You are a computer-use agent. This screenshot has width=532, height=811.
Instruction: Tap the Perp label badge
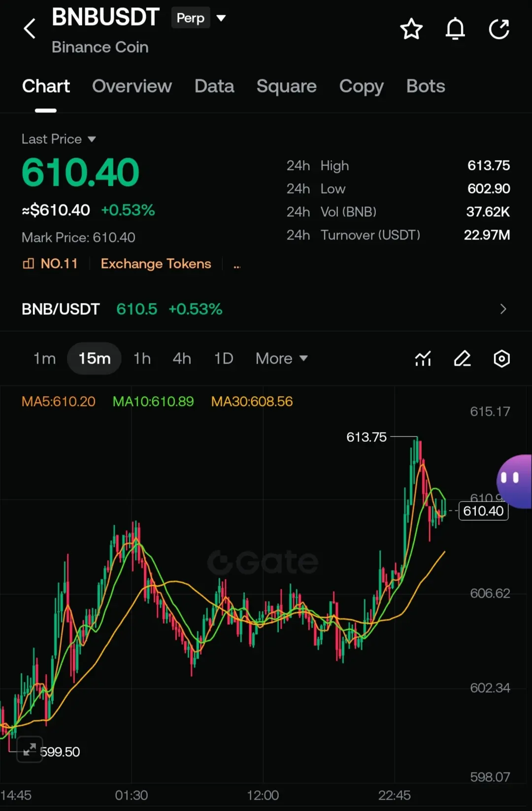coord(191,18)
